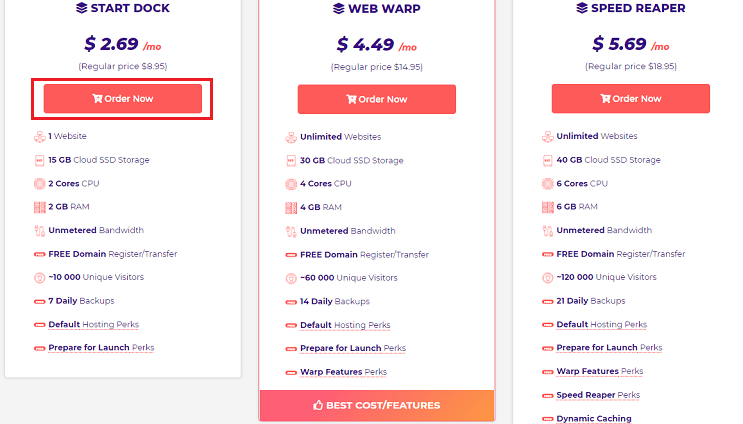Click the visitors icon beside ~60 000 Unique Visitors

(x=291, y=278)
